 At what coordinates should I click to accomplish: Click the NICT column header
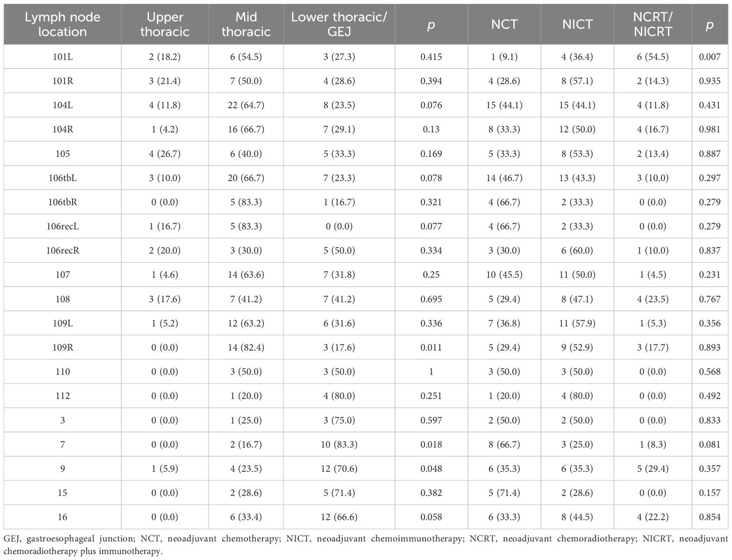pos(578,24)
